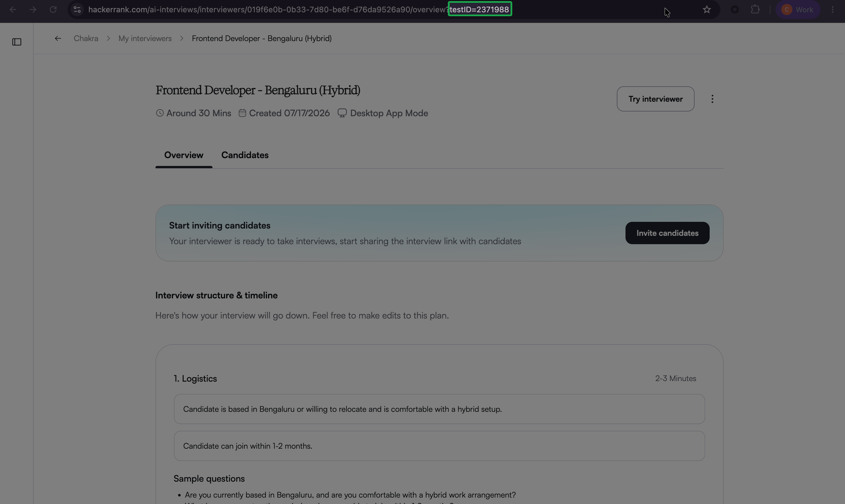845x504 pixels.
Task: Click the calendar icon beside Created date
Action: [x=242, y=113]
